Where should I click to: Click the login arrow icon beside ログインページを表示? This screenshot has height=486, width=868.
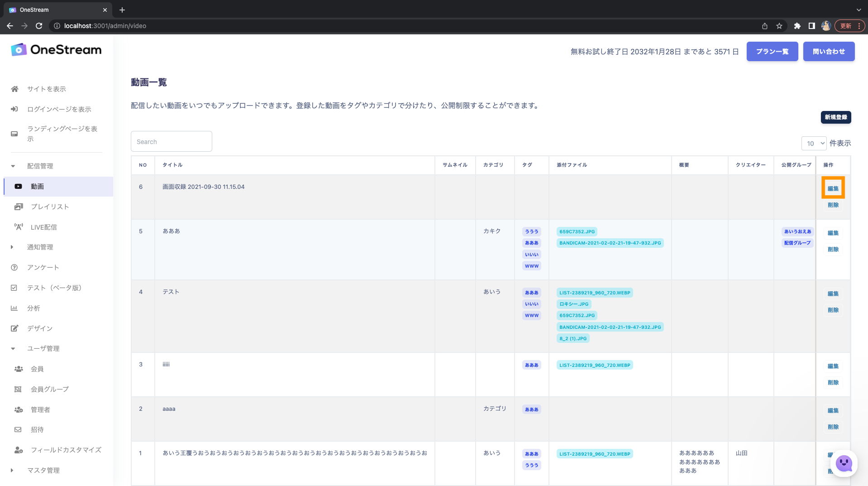pyautogui.click(x=14, y=109)
